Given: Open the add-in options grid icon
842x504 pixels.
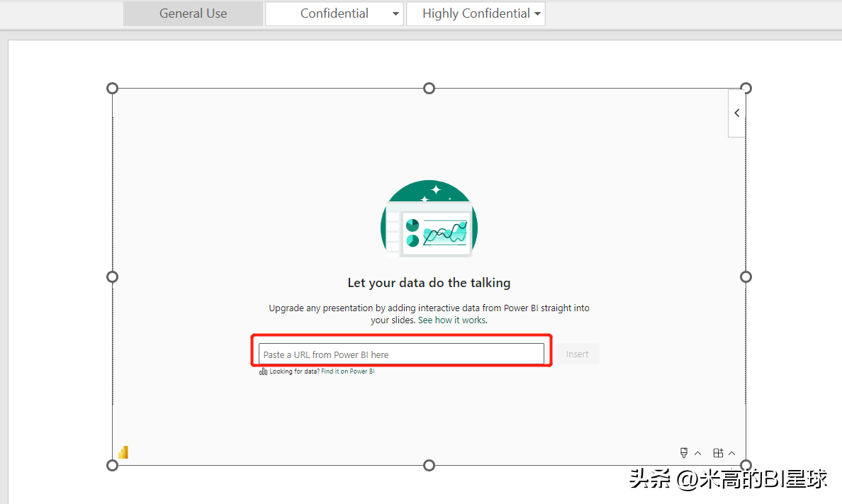Looking at the screenshot, I should (x=718, y=453).
